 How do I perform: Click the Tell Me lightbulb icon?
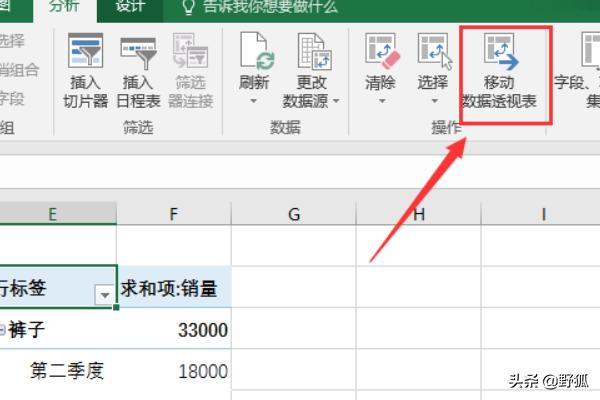pos(188,7)
